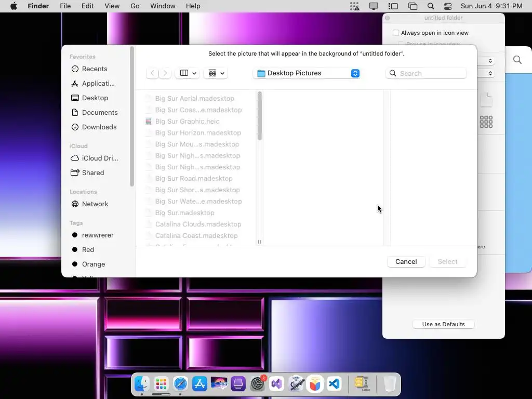Open the HD wallpaper app in the Dock
The height and width of the screenshot is (399, 532).
219,384
